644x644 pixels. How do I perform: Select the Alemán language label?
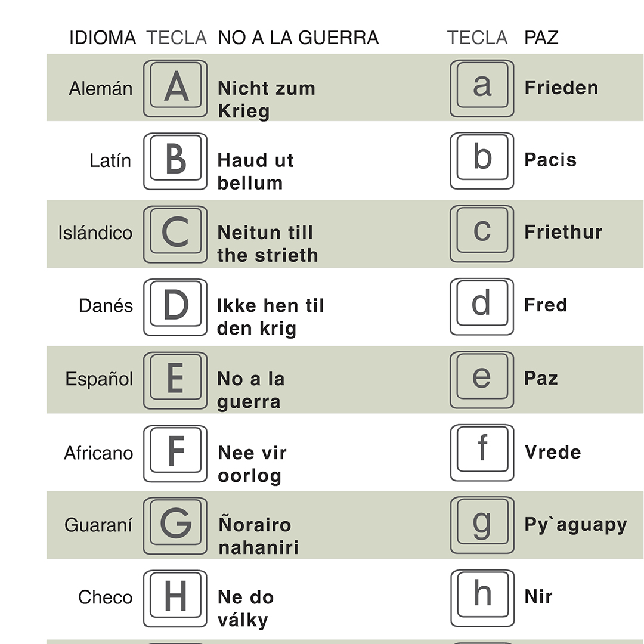(x=101, y=88)
